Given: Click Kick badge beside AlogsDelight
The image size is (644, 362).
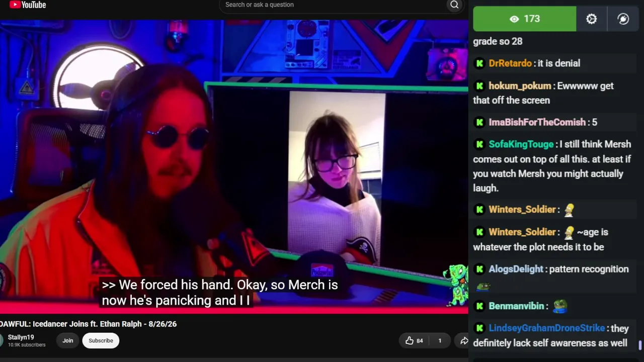Looking at the screenshot, I should (479, 269).
